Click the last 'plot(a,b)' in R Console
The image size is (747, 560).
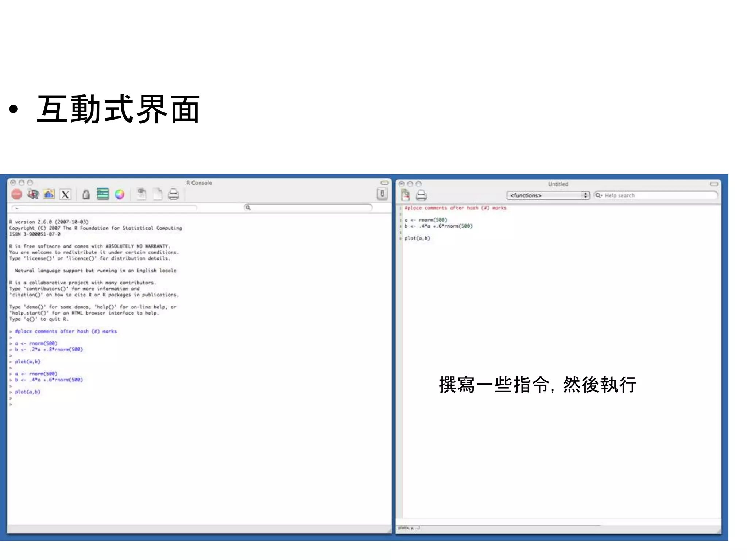point(28,392)
